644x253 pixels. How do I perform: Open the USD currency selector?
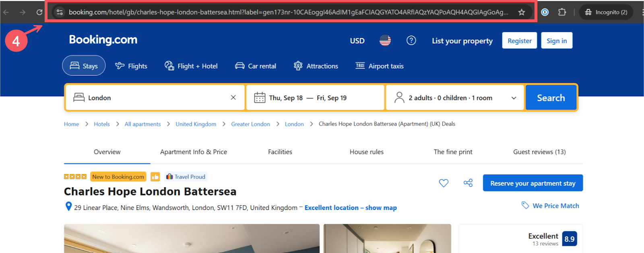pyautogui.click(x=357, y=41)
